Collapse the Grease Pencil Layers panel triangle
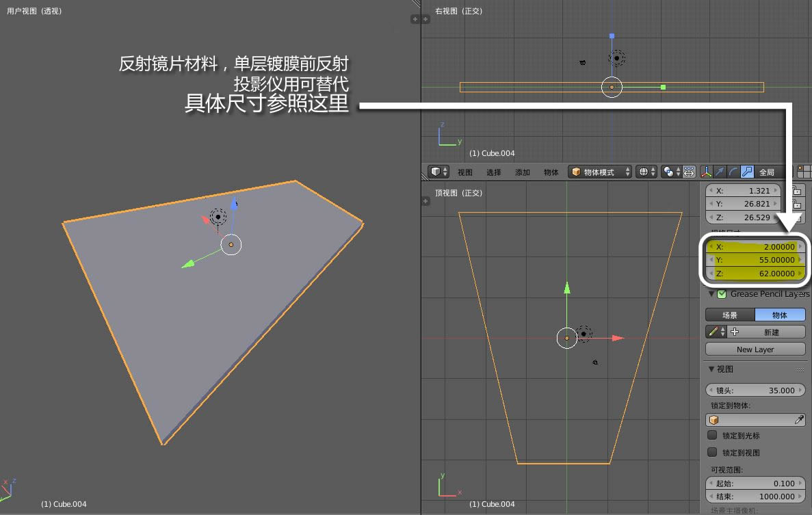 tap(711, 294)
